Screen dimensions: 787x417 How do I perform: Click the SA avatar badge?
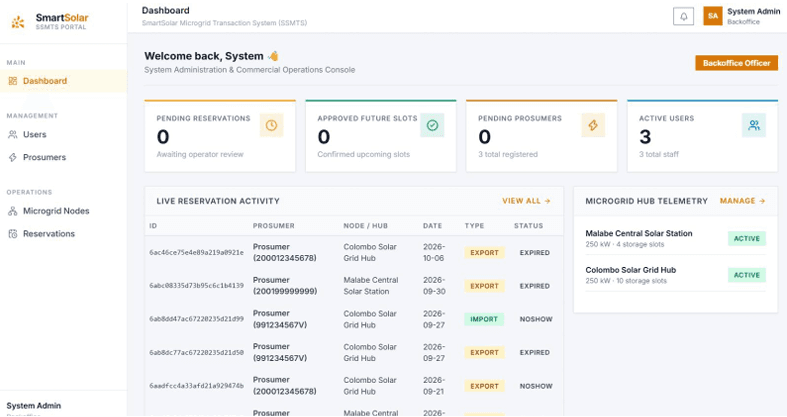tap(713, 16)
